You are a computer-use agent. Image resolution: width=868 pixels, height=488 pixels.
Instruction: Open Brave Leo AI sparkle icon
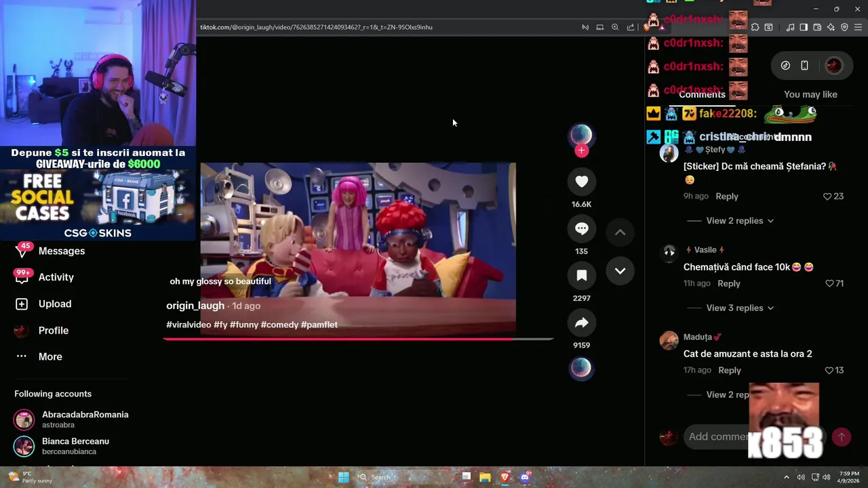point(831,27)
